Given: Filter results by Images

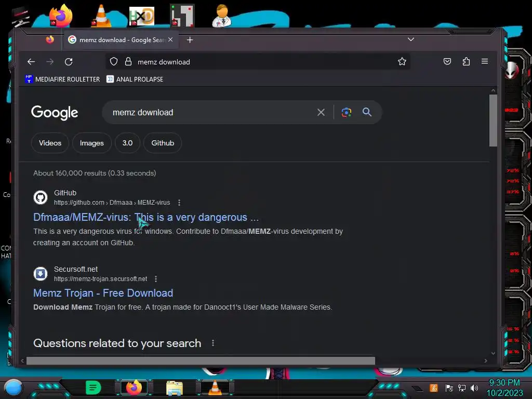Looking at the screenshot, I should pyautogui.click(x=91, y=143).
